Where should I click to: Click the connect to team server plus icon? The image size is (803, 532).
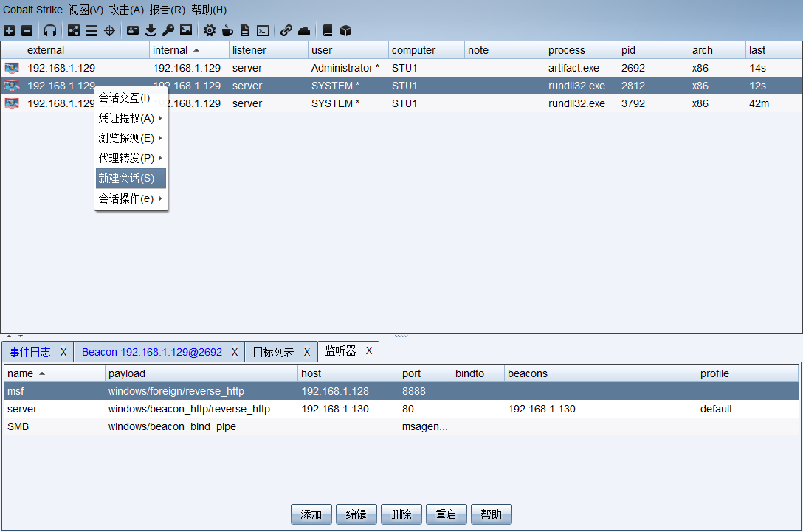(x=9, y=31)
